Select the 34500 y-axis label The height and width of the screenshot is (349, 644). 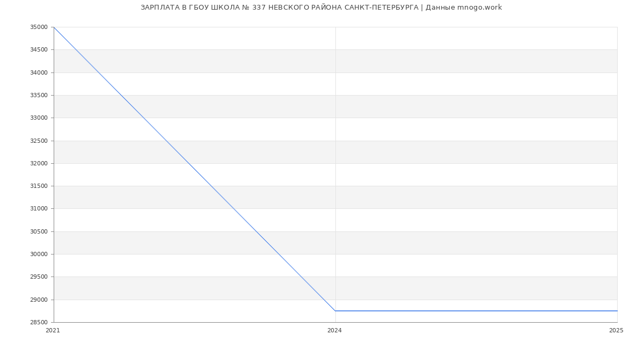[39, 50]
